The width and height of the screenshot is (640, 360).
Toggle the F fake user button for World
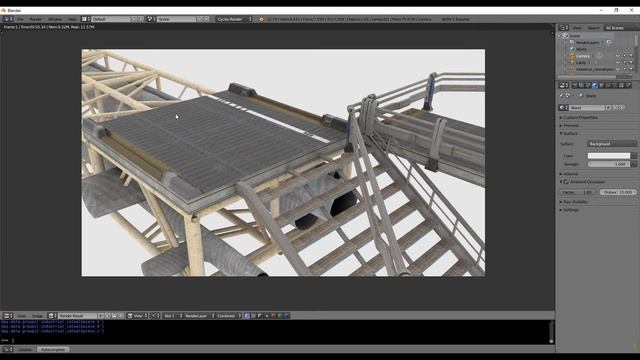[608, 108]
